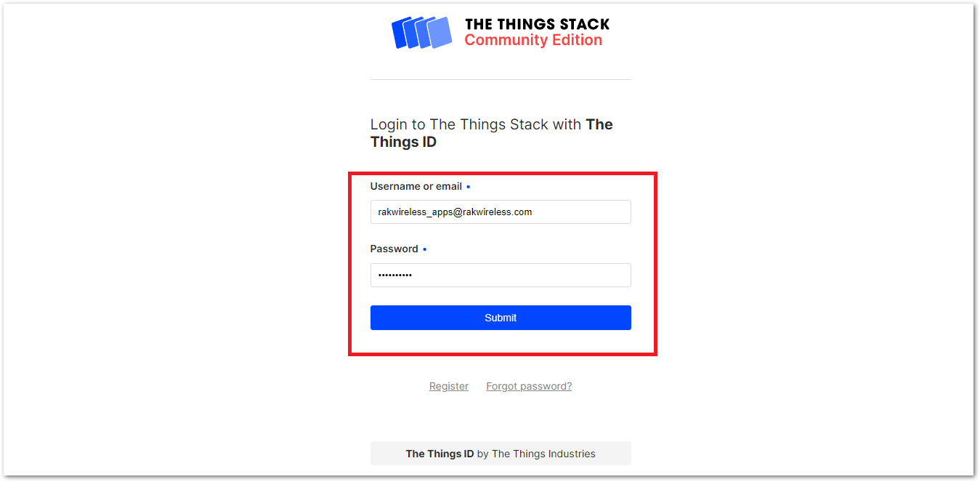
Task: Click the 'Password' field label
Action: 394,249
